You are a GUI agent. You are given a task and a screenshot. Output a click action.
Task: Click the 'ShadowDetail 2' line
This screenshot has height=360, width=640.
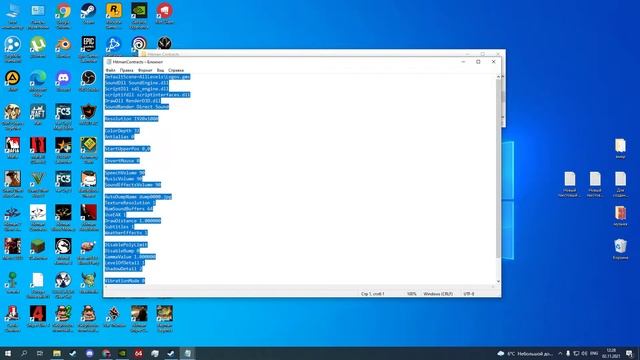pyautogui.click(x=123, y=269)
